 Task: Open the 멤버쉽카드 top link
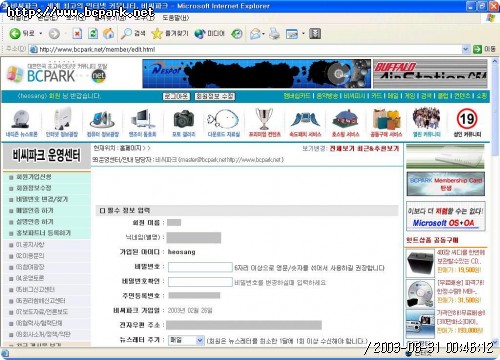[x=297, y=96]
